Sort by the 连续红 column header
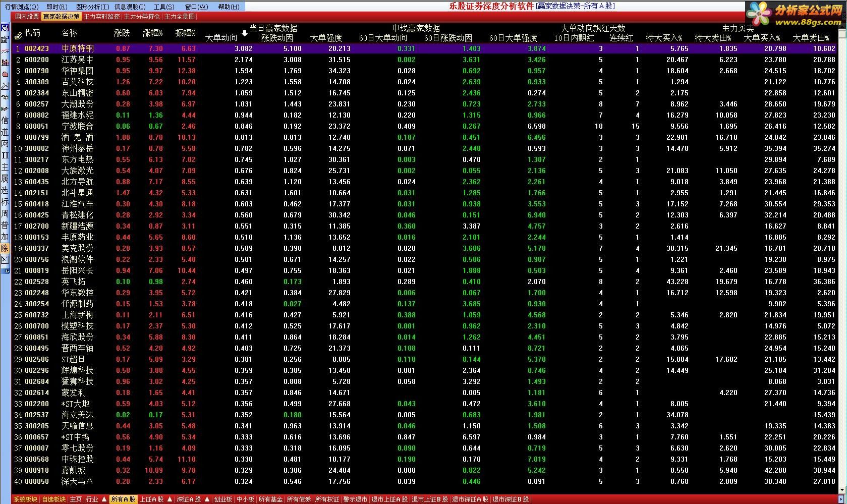The height and width of the screenshot is (504, 847). tap(621, 38)
